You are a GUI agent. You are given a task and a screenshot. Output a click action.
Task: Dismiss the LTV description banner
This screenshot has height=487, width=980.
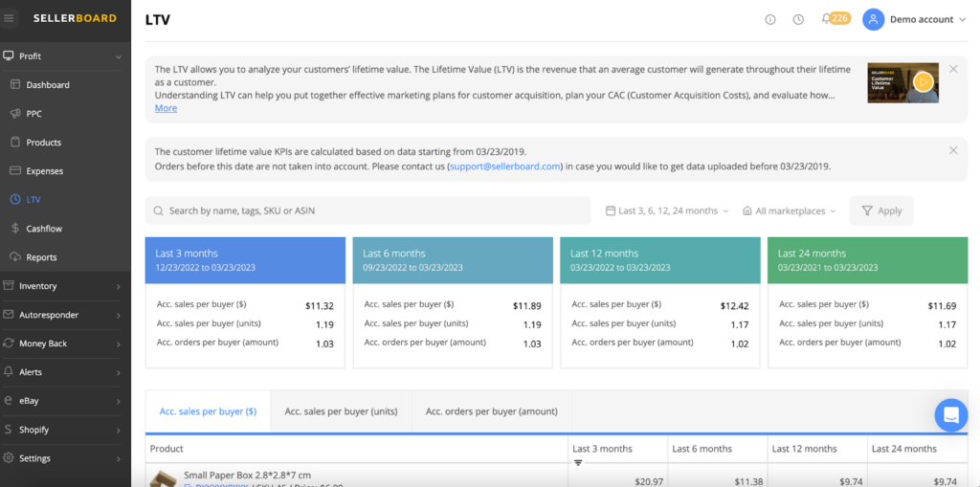coord(953,69)
